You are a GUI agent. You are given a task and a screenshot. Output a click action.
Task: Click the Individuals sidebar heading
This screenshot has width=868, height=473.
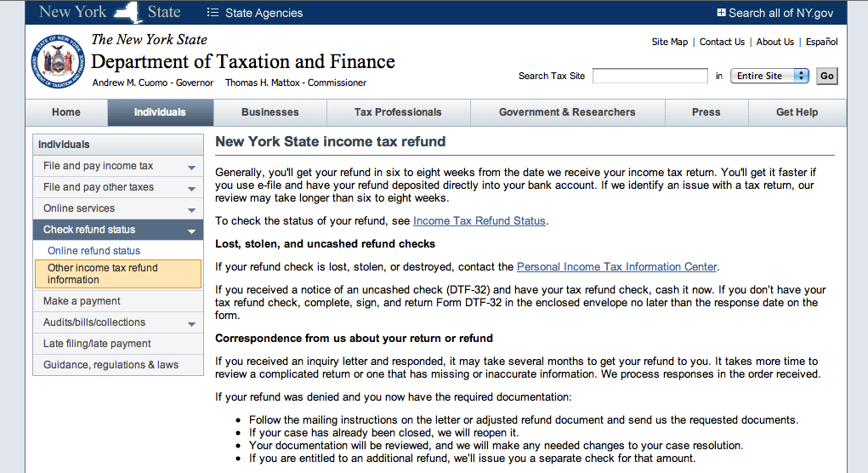(64, 145)
